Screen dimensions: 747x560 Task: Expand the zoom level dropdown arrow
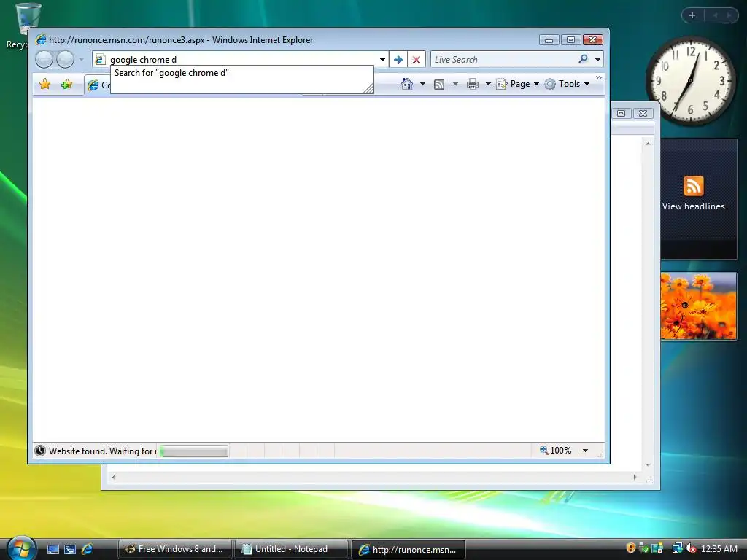(x=585, y=451)
